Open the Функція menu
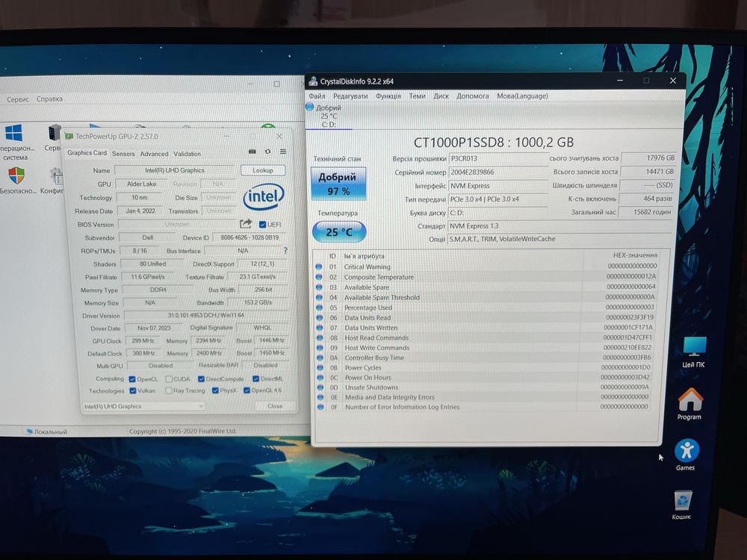The image size is (747, 560). point(388,96)
